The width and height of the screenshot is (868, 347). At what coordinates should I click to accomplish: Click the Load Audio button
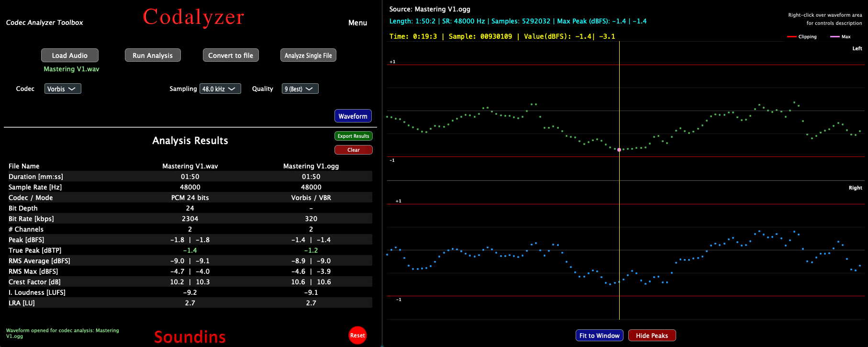[x=70, y=56]
